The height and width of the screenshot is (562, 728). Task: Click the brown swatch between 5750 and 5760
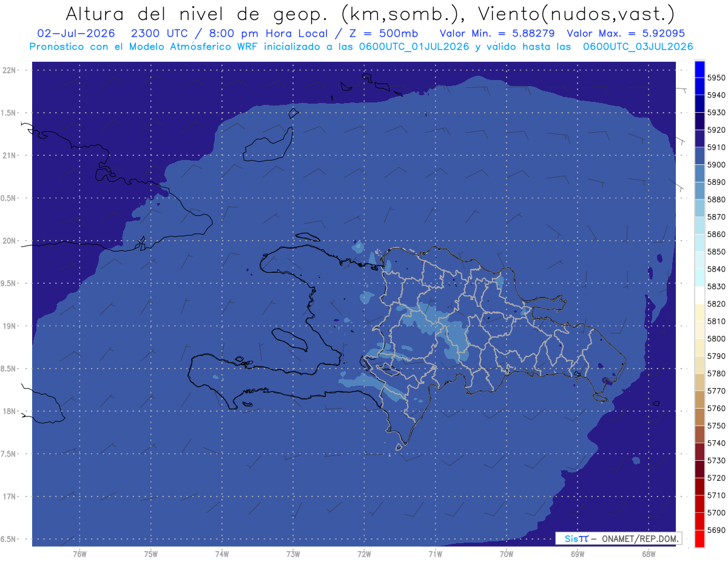pyautogui.click(x=699, y=416)
